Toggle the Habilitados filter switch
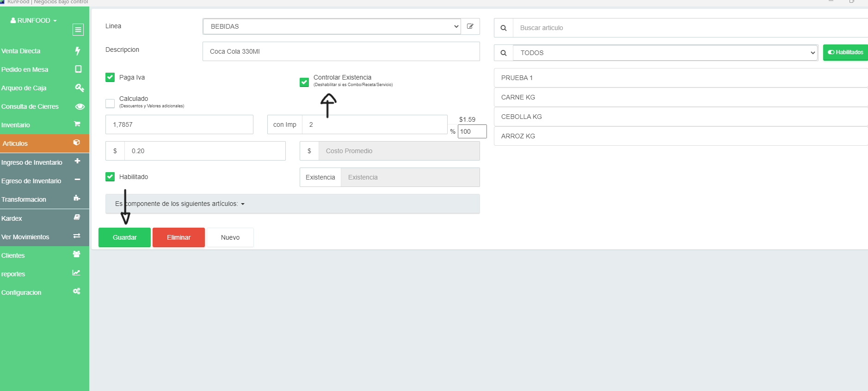Image resolution: width=868 pixels, height=391 pixels. tap(845, 52)
